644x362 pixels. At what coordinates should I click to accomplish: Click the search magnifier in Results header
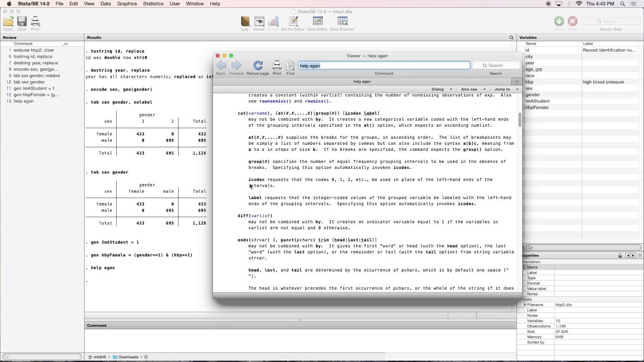pyautogui.click(x=511, y=38)
